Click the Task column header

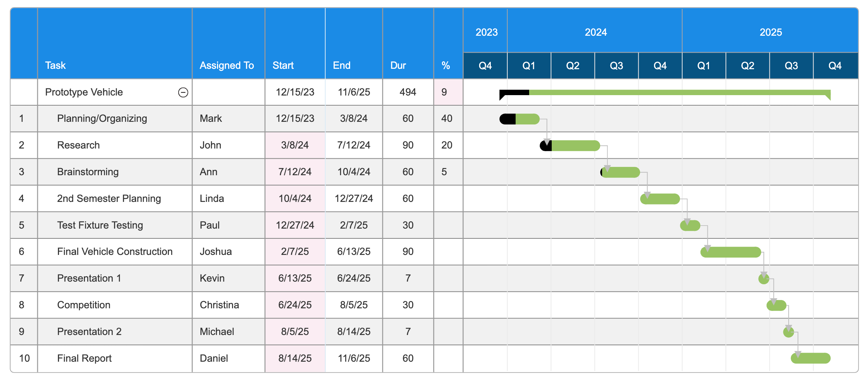55,65
